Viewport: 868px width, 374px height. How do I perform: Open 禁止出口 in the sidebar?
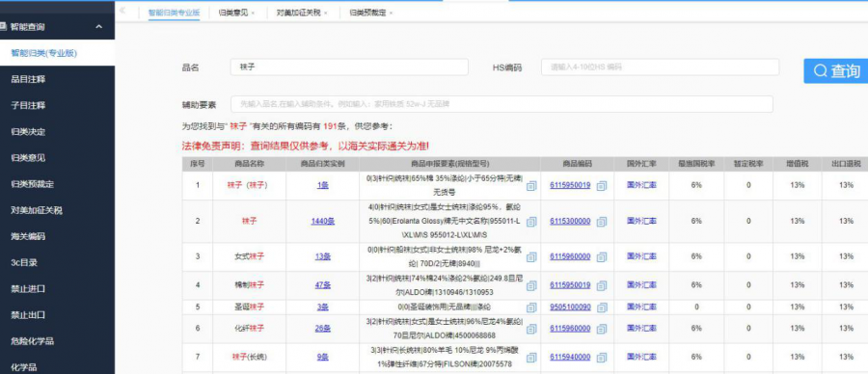coord(57,315)
